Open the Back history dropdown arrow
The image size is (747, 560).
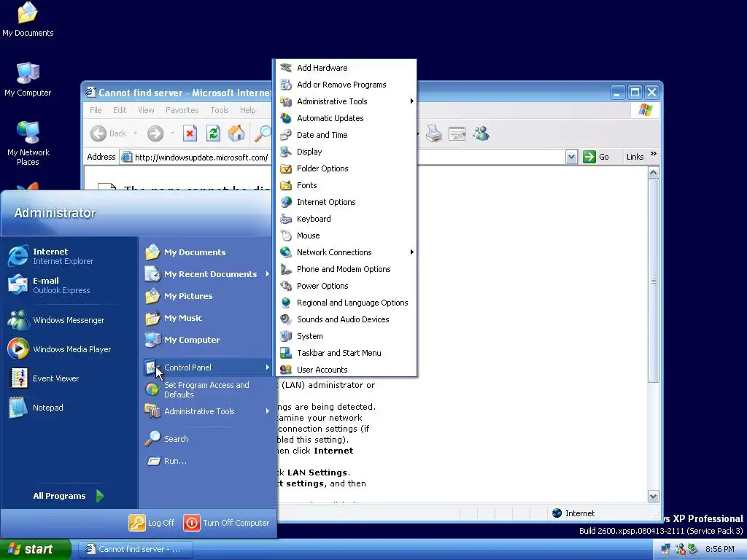pyautogui.click(x=135, y=133)
